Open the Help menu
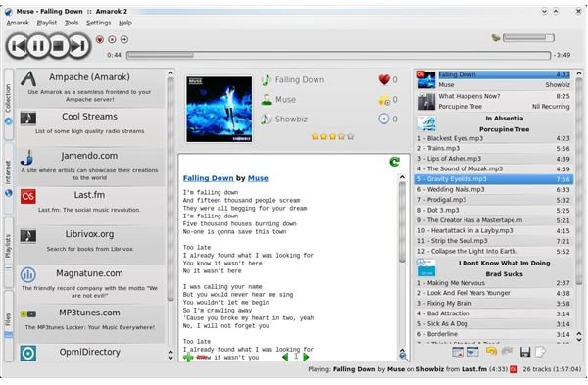Image resolution: width=588 pixels, height=385 pixels. pos(125,23)
